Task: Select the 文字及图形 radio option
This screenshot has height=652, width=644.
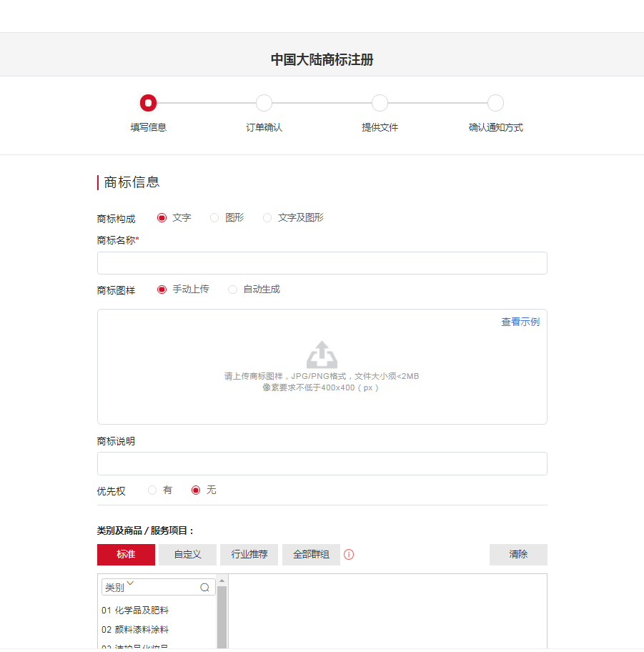Action: point(267,218)
